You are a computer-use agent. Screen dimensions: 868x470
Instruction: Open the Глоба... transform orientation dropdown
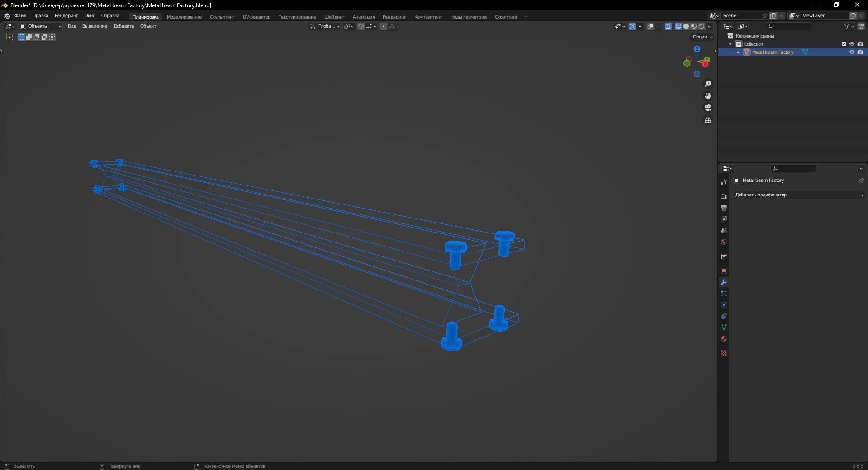coord(324,26)
